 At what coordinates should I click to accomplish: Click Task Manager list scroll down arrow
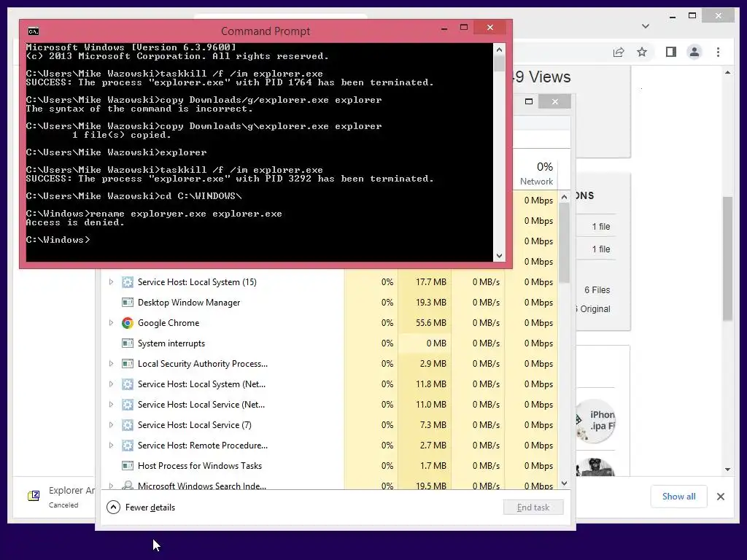pos(565,483)
